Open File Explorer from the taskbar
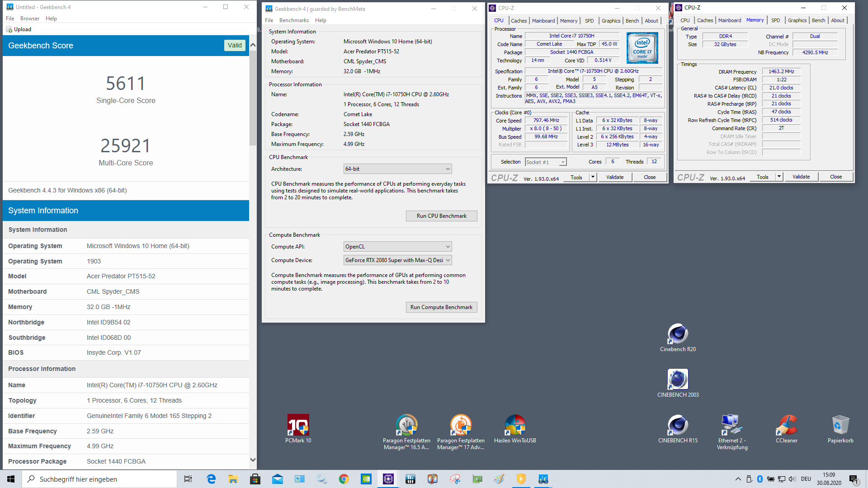 233,479
